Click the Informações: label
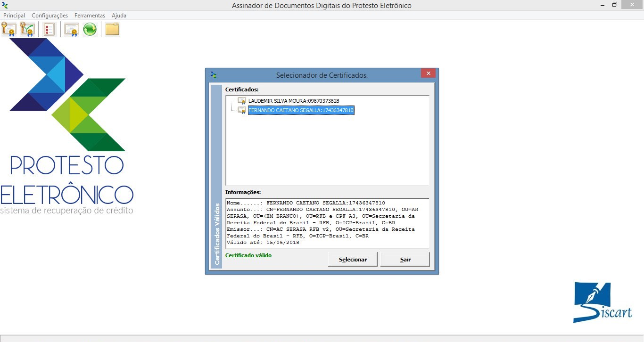This screenshot has width=644, height=342. [x=243, y=192]
